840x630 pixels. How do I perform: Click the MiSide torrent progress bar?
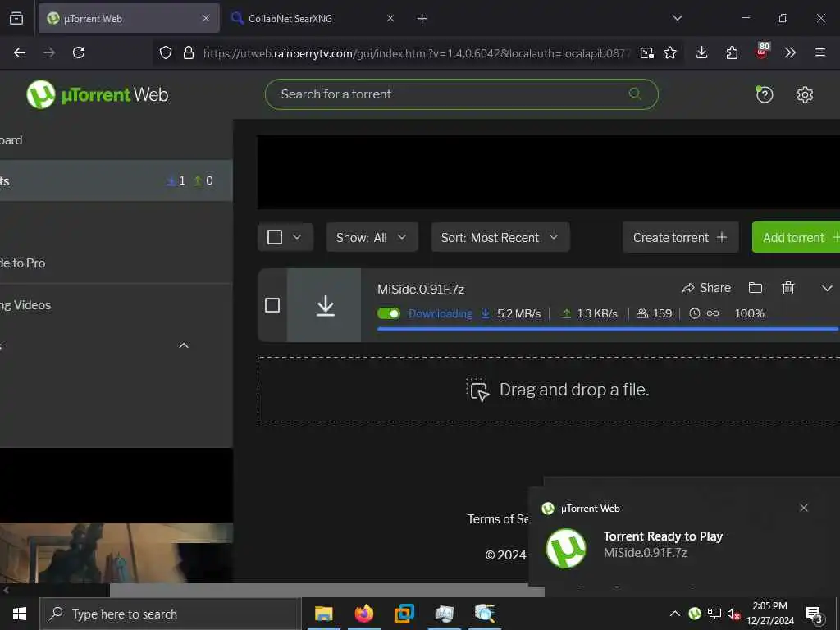608,329
